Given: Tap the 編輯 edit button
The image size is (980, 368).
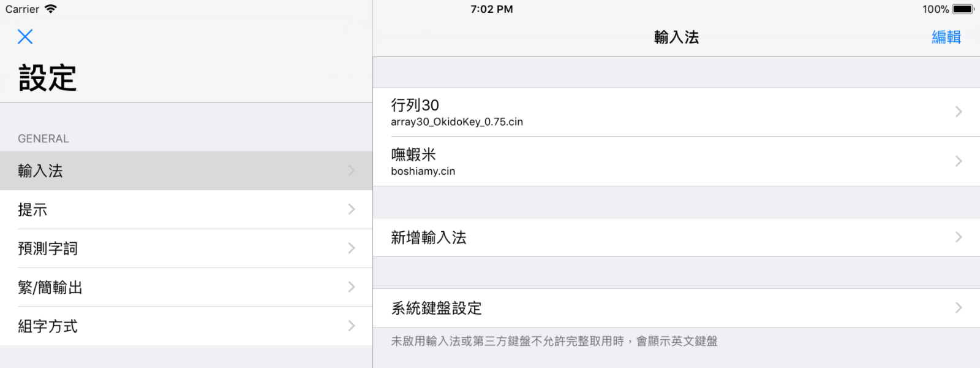Looking at the screenshot, I should (946, 37).
